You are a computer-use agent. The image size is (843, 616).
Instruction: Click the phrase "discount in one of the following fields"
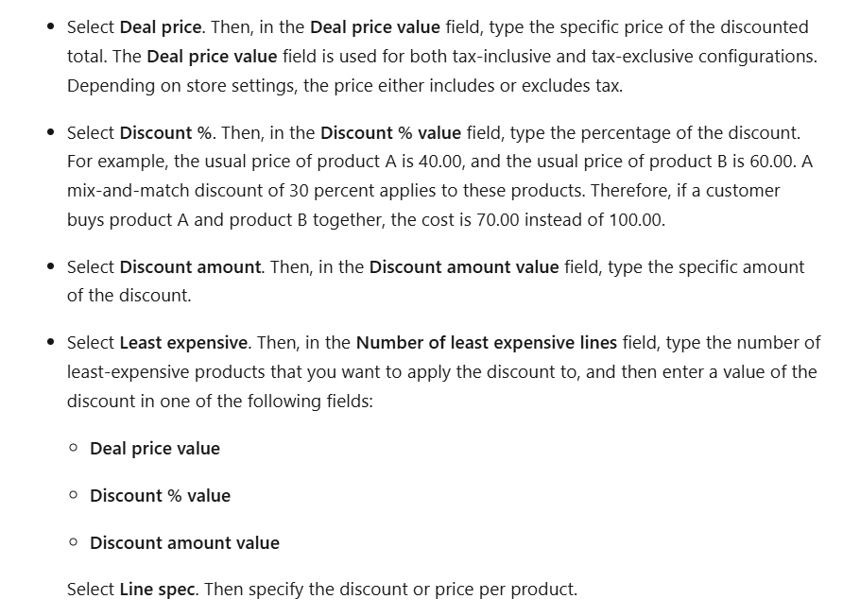219,402
